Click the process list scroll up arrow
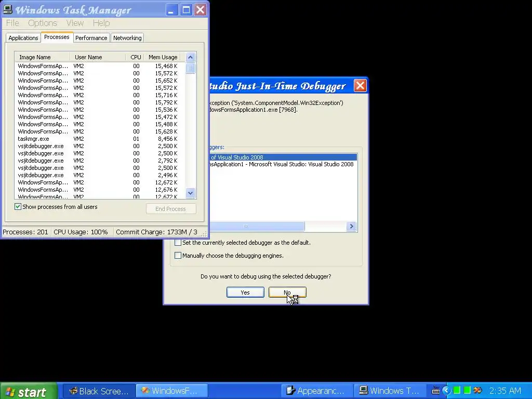The width and height of the screenshot is (532, 399). point(190,57)
